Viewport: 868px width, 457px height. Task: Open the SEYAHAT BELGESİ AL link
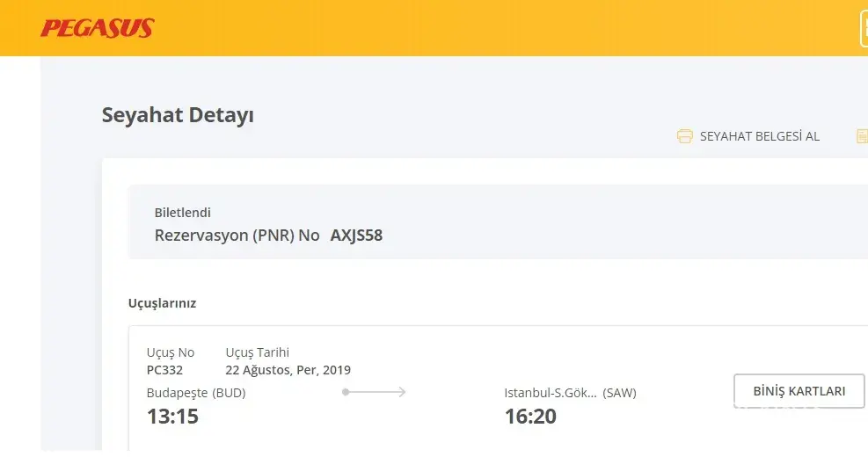(x=759, y=136)
